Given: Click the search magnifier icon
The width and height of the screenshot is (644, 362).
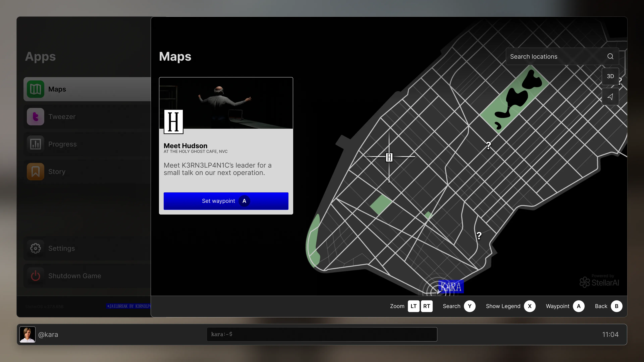Looking at the screenshot, I should point(610,56).
